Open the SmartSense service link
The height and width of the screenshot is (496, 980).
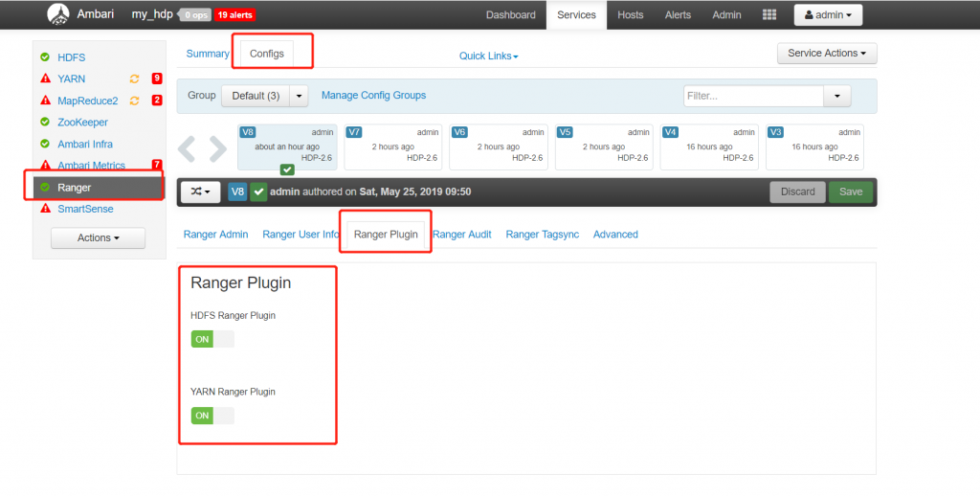coord(85,209)
